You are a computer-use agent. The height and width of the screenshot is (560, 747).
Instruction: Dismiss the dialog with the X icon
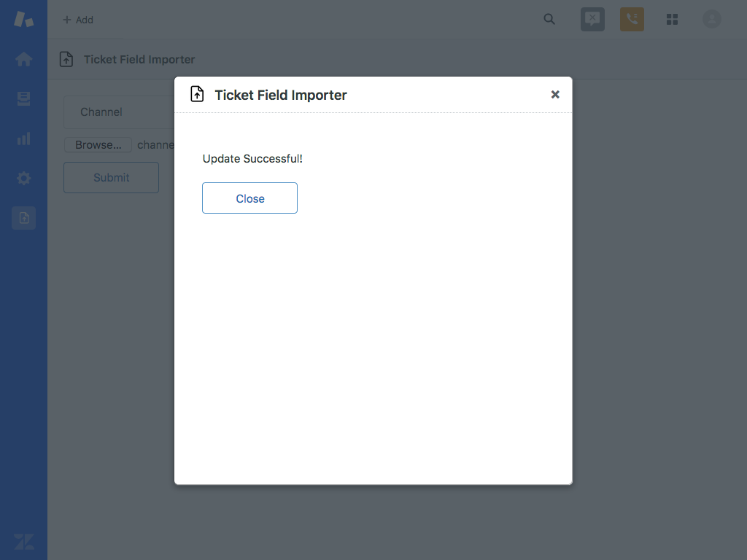[x=555, y=94]
